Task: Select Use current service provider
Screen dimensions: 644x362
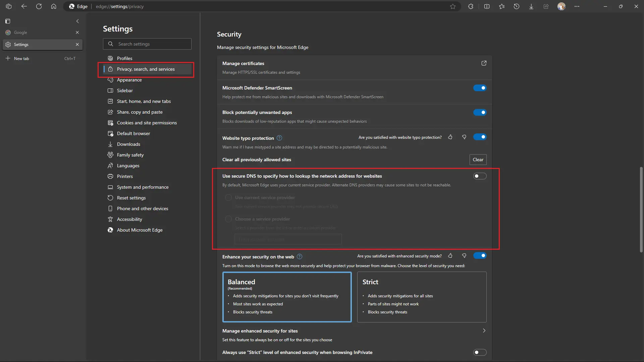Action: (x=228, y=197)
